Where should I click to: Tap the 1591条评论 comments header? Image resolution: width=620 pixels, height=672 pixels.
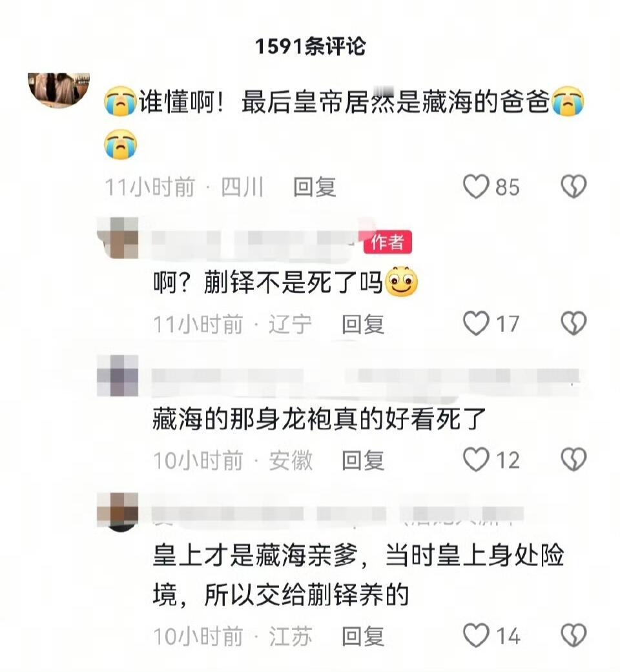(310, 46)
